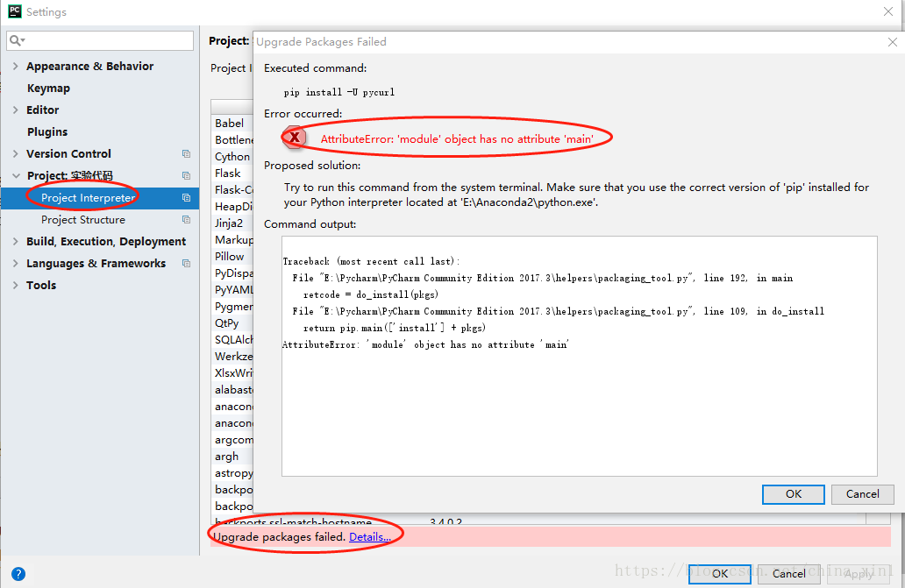
Task: Click the Settings window Apply button
Action: (x=859, y=574)
